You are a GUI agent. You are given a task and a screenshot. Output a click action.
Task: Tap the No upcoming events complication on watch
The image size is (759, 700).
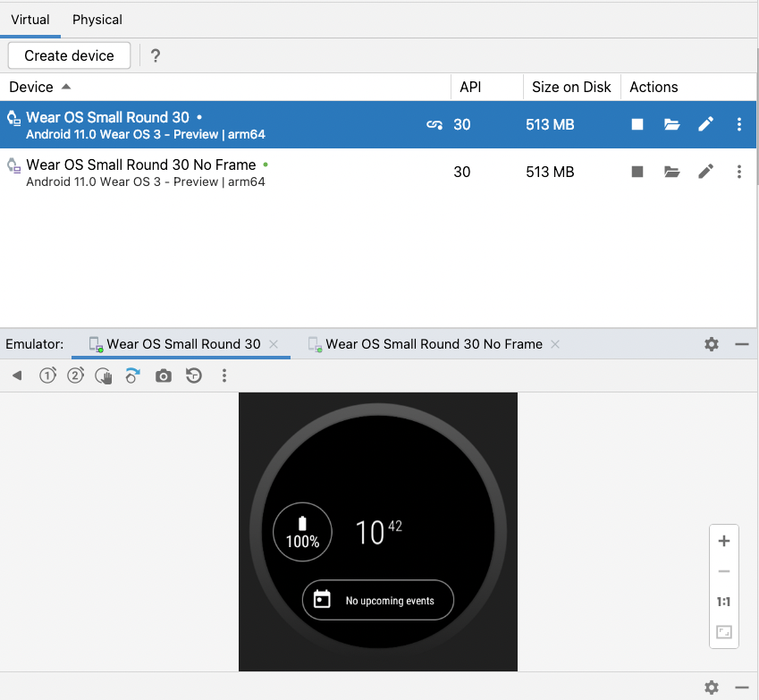pyautogui.click(x=378, y=601)
